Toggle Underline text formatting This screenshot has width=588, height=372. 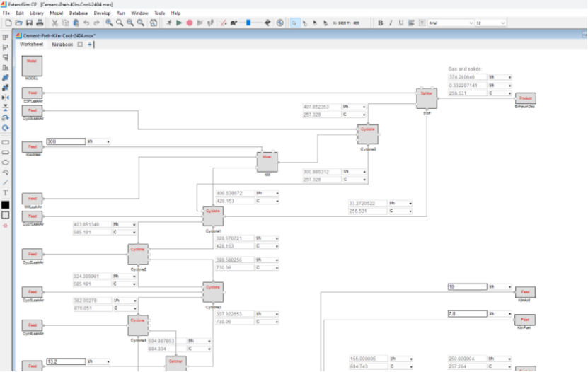pos(401,23)
